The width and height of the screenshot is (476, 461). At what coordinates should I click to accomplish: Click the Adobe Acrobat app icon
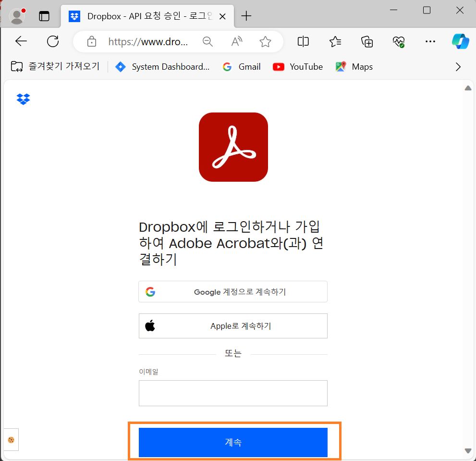tap(233, 147)
